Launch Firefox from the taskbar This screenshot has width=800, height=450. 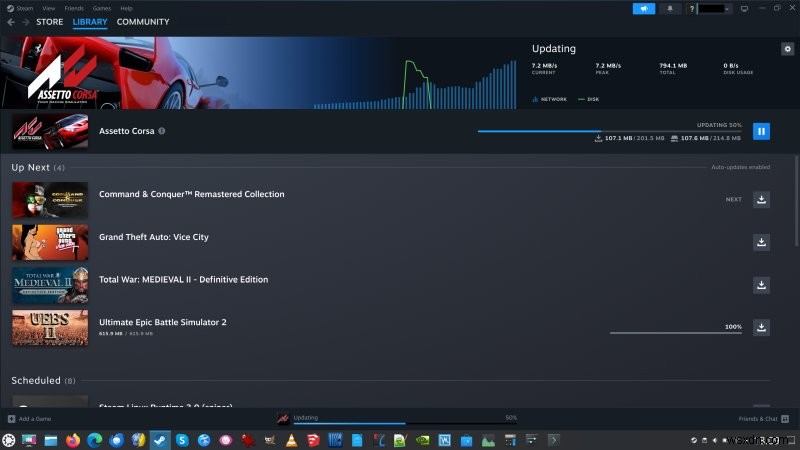point(73,440)
